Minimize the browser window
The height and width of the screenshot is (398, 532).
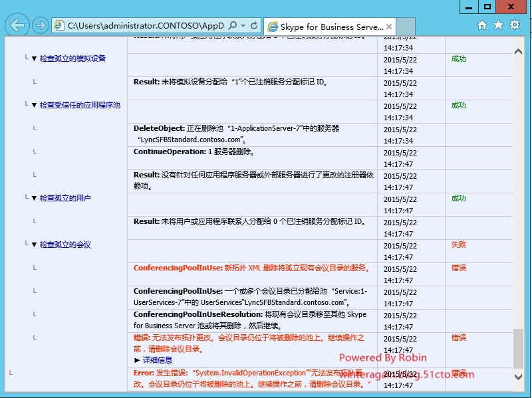[x=469, y=7]
